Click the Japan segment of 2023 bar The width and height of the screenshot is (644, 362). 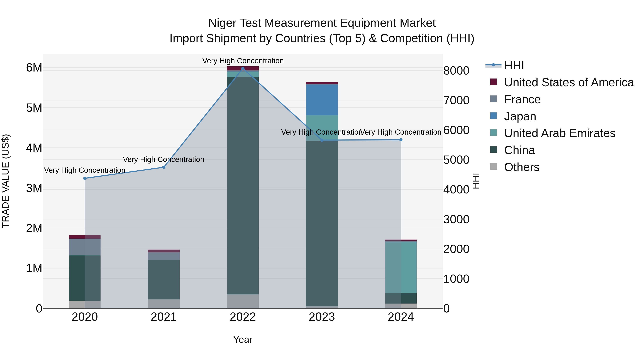coord(322,100)
